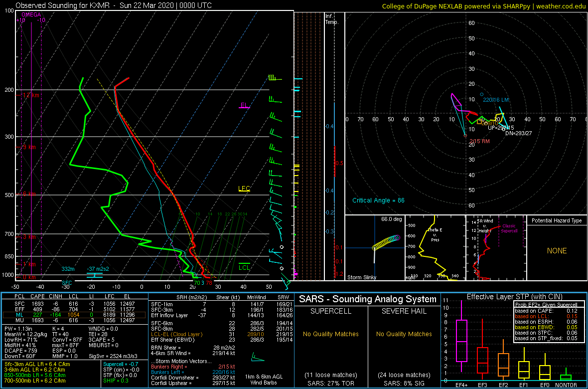This screenshot has height=389, width=588.
Task: Click the yellow LFC level marker
Action: pos(244,189)
